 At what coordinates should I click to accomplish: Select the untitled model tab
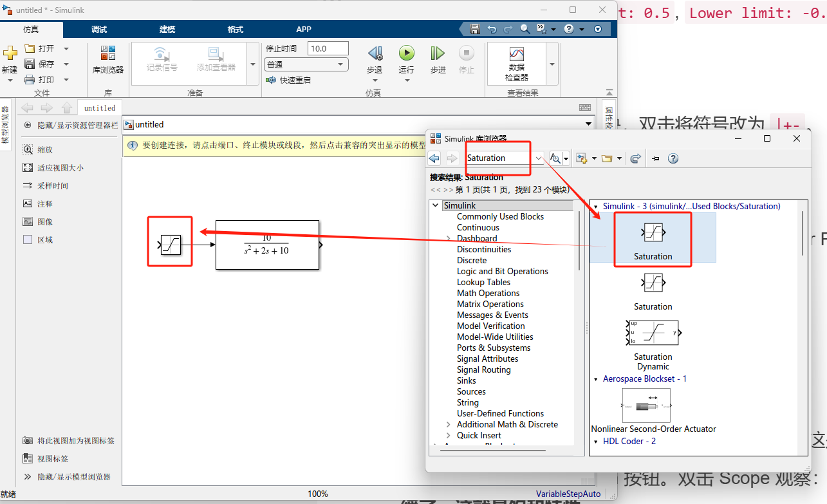(x=100, y=107)
